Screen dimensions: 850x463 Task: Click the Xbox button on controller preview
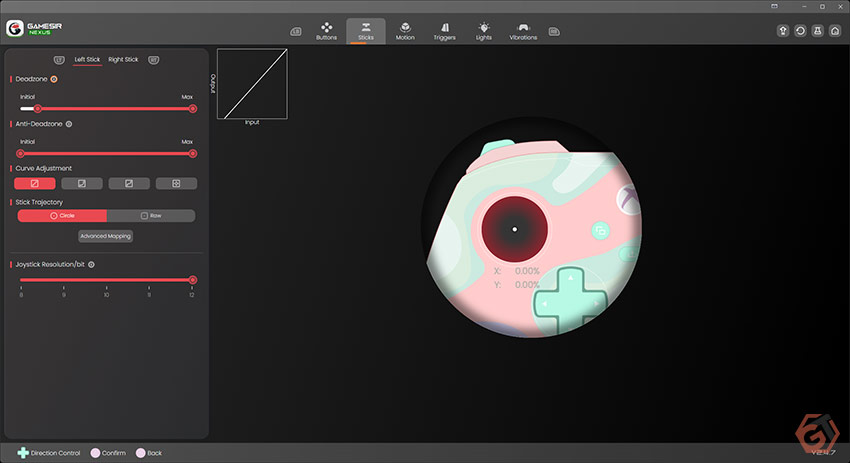(629, 199)
